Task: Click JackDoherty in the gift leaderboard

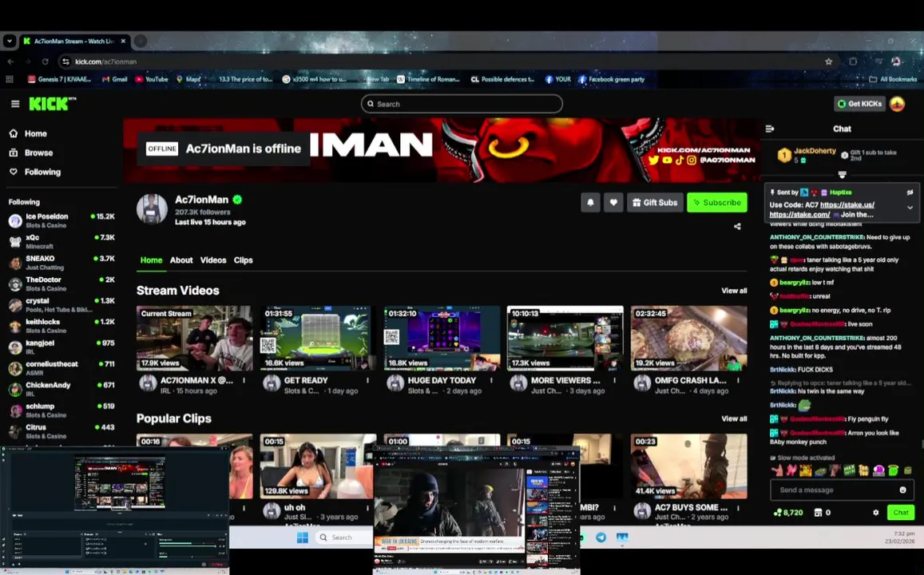Action: pos(815,151)
